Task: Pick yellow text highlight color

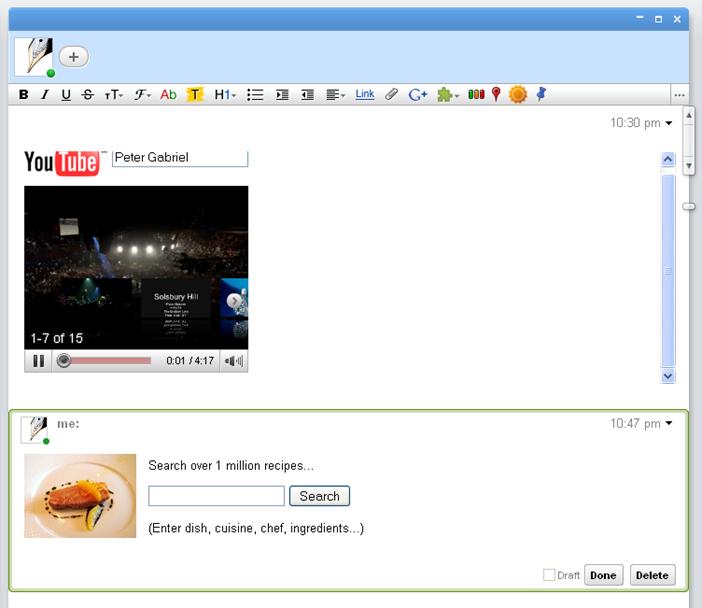Action: point(195,94)
